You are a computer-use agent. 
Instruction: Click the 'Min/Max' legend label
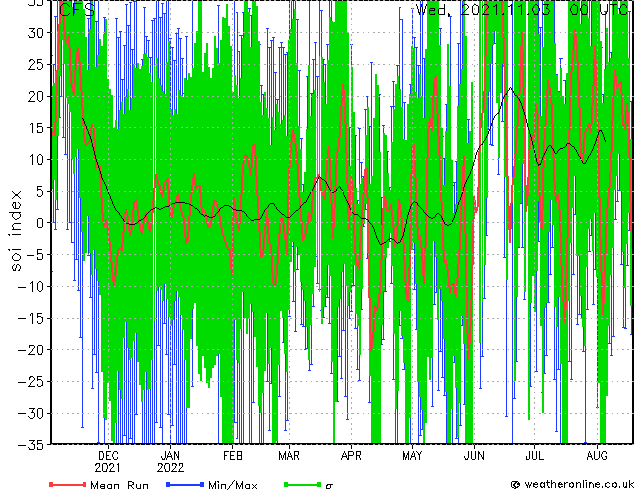pos(232,485)
